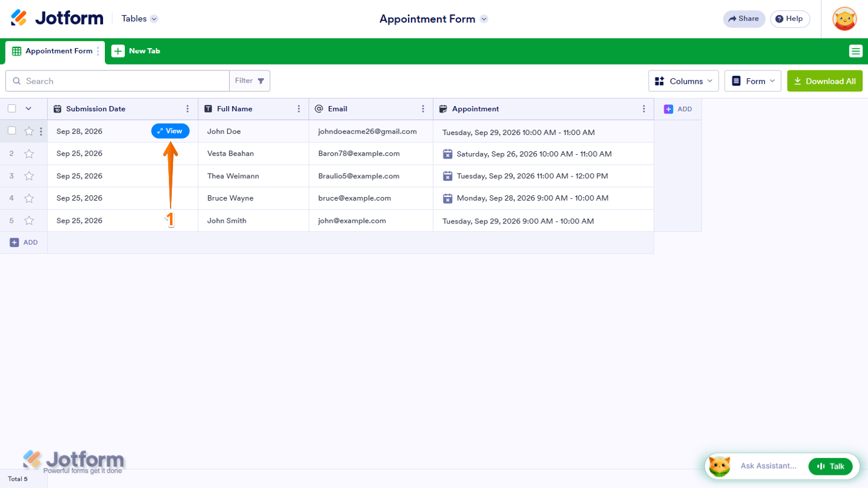
Task: Star the Vesta Beahan row
Action: click(x=29, y=154)
